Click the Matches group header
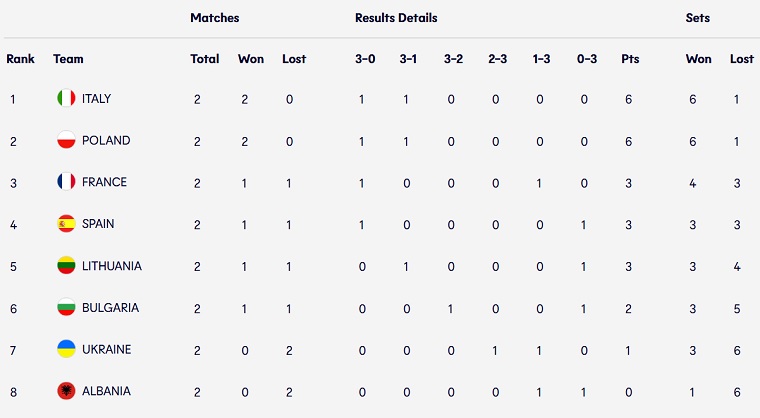The width and height of the screenshot is (760, 418). pyautogui.click(x=215, y=18)
